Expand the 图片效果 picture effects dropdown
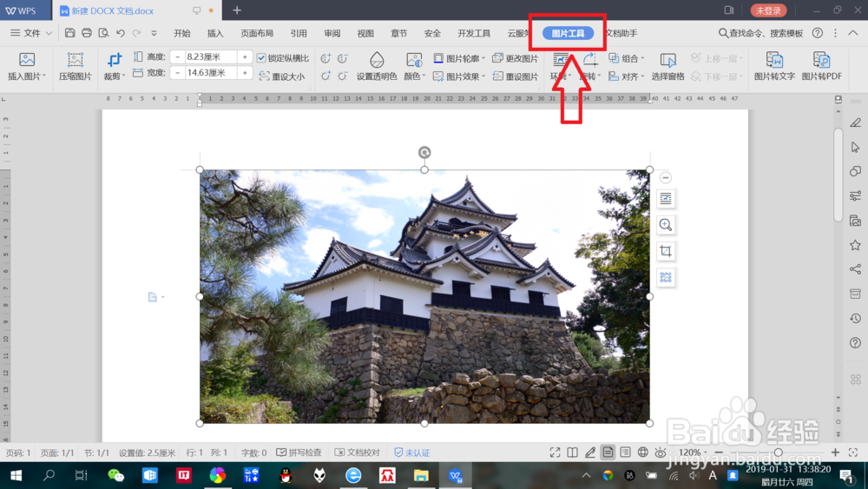Viewport: 868px width, 489px height. 483,76
